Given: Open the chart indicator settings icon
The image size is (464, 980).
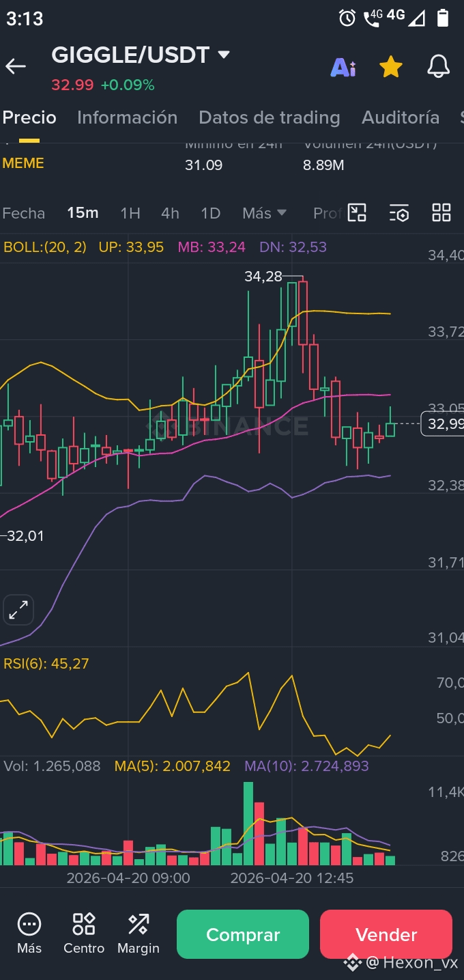Looking at the screenshot, I should tap(399, 212).
